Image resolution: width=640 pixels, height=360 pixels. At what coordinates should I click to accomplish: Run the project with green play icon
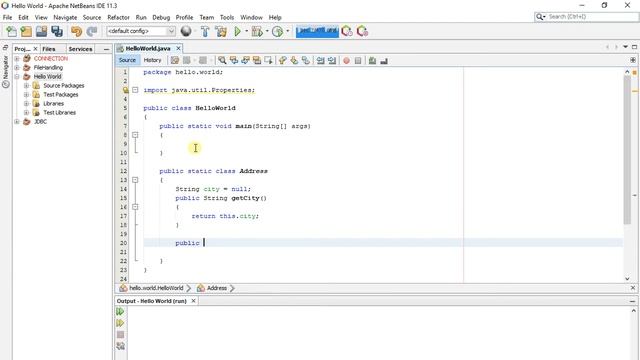click(x=238, y=31)
